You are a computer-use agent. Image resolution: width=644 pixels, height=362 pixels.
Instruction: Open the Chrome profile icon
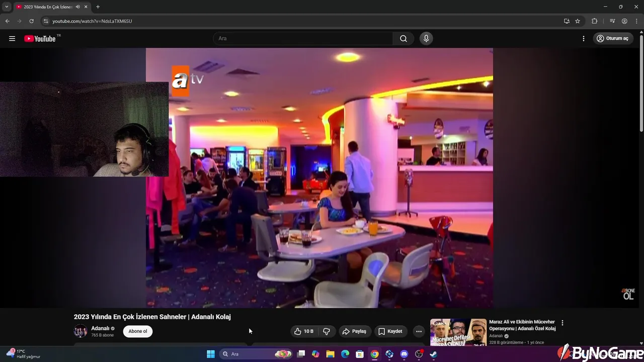point(624,21)
